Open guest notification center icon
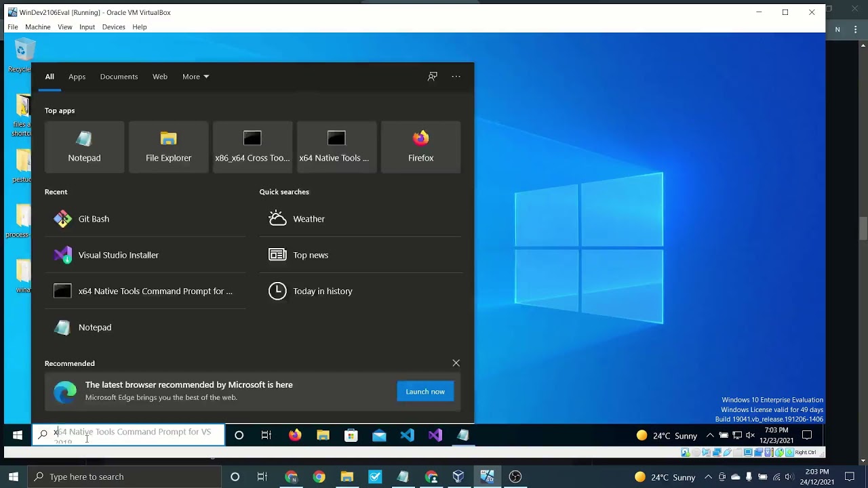Image resolution: width=868 pixels, height=488 pixels. pyautogui.click(x=807, y=435)
